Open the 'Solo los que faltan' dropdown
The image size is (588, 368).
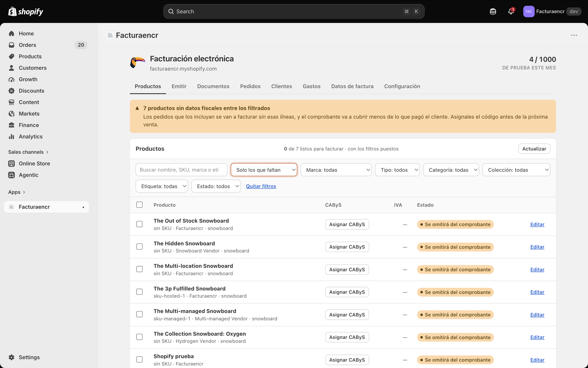pyautogui.click(x=264, y=170)
